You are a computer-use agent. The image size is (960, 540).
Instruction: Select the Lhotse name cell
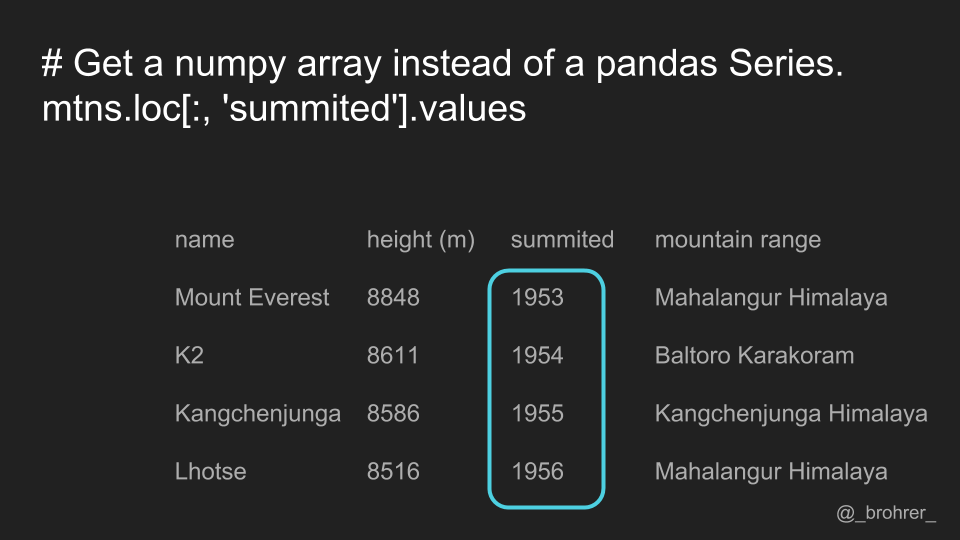211,471
